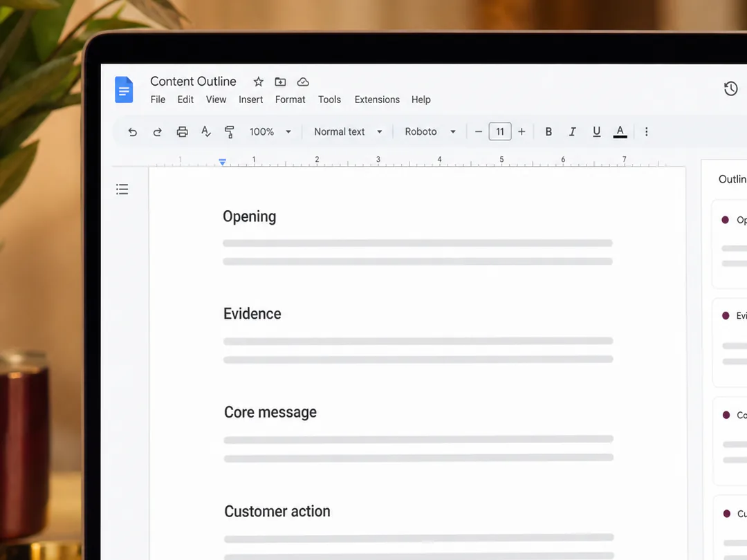Viewport: 747px width, 560px height.
Task: Open the File menu
Action: (158, 100)
